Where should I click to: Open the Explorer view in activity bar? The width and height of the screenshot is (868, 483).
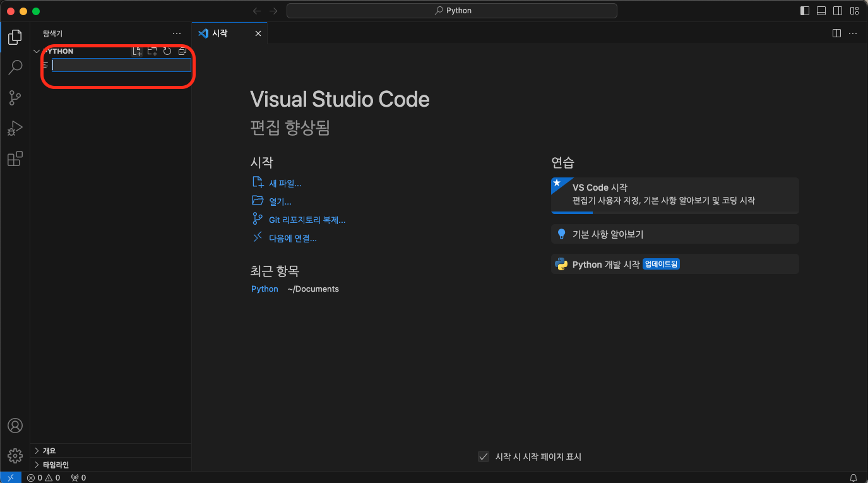click(x=15, y=36)
